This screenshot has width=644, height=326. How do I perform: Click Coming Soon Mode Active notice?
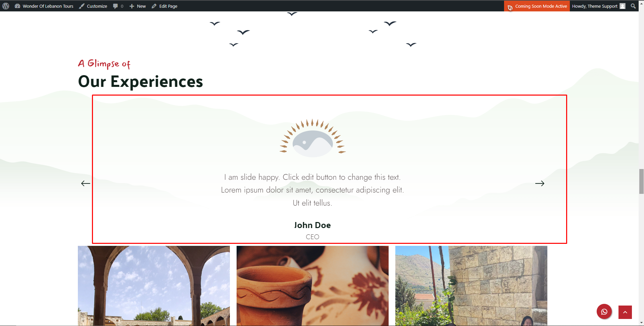pos(537,6)
